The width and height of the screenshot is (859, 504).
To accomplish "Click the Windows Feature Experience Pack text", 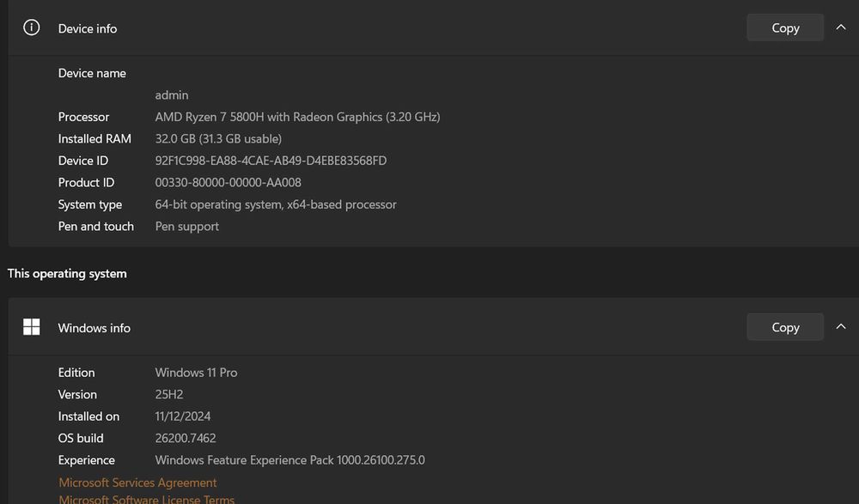I will (289, 460).
